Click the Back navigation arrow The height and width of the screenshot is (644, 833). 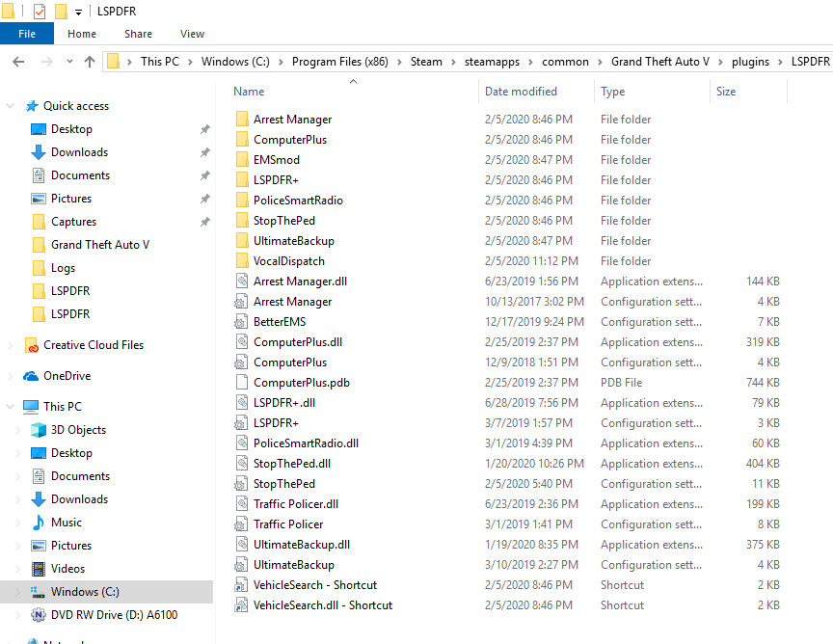coord(18,62)
